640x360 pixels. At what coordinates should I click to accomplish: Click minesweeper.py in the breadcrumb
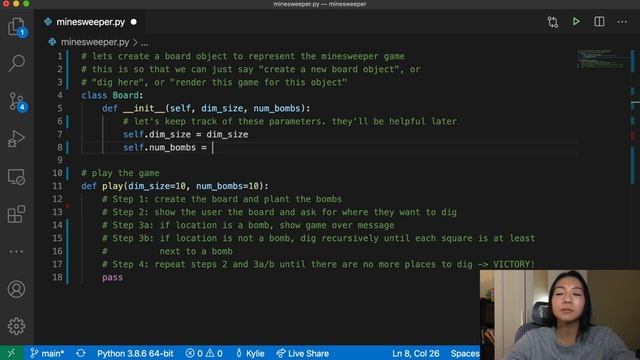click(x=95, y=42)
